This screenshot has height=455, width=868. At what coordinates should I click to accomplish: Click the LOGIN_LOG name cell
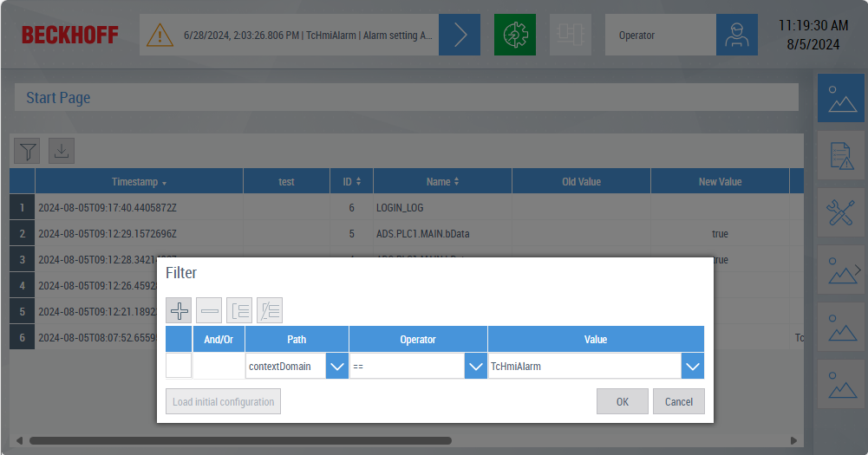point(442,208)
